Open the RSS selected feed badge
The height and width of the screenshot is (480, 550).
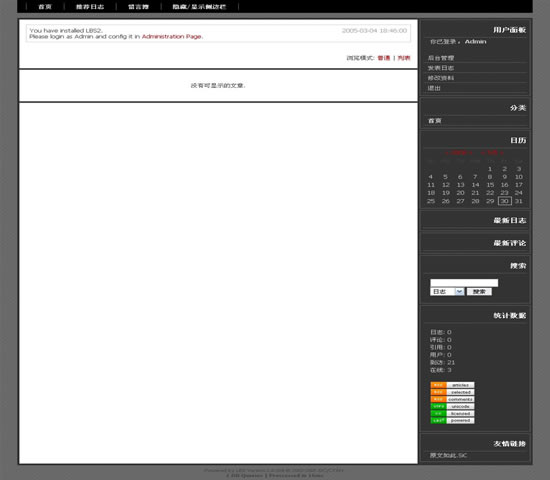click(452, 392)
